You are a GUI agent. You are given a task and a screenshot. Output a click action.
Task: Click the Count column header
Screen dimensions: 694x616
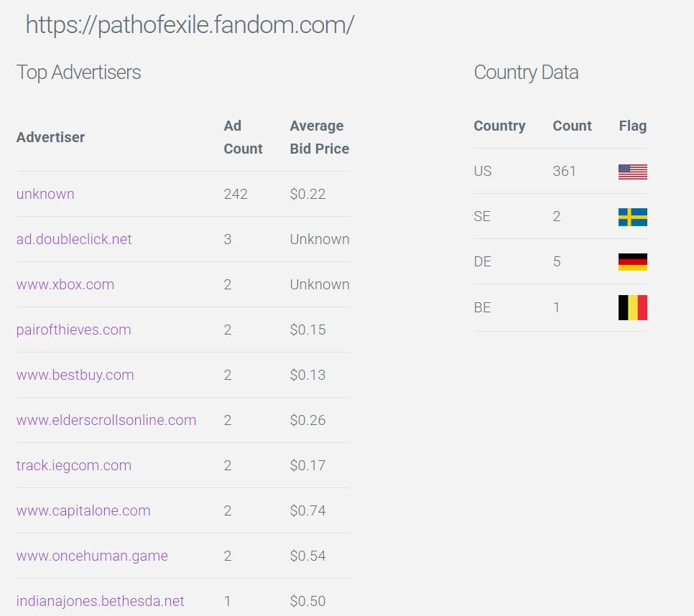click(x=572, y=126)
